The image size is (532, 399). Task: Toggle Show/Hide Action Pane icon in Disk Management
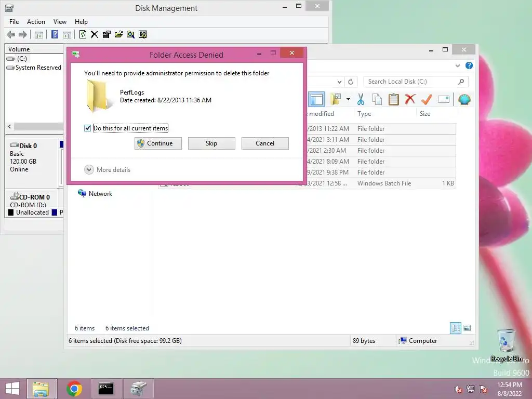click(67, 35)
